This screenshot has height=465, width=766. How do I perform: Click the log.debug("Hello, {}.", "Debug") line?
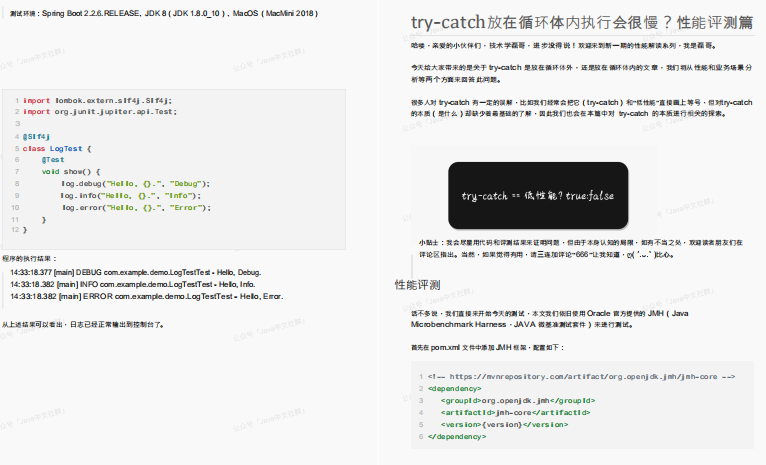click(x=135, y=184)
